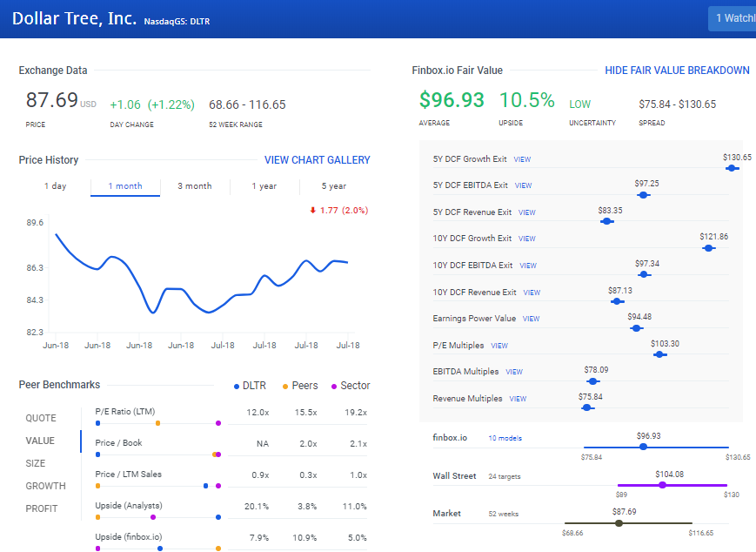
Task: Click the $75.84 - $130.65 spread value
Action: click(678, 104)
